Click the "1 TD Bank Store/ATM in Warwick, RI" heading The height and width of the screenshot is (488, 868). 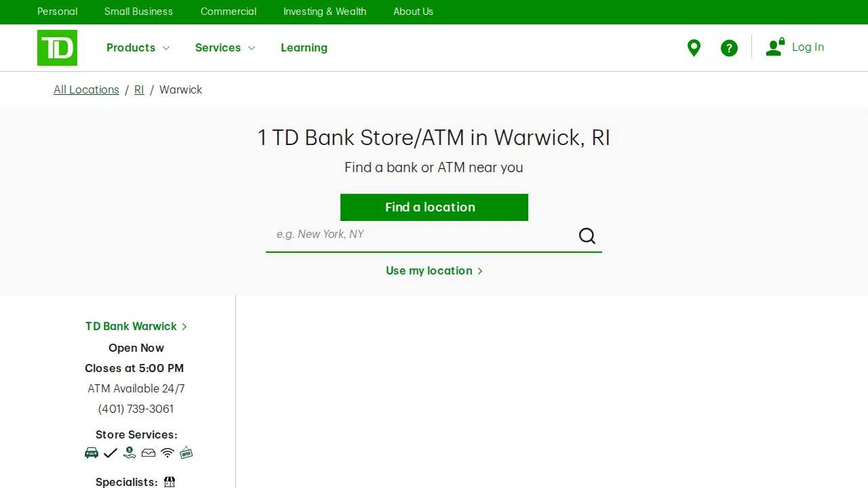pyautogui.click(x=434, y=138)
